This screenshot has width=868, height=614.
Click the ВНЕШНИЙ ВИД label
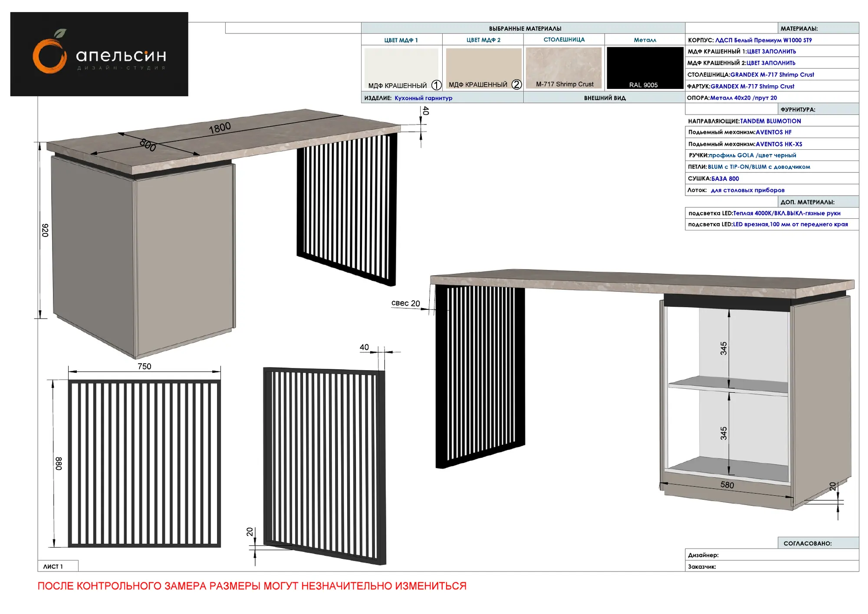pos(605,98)
